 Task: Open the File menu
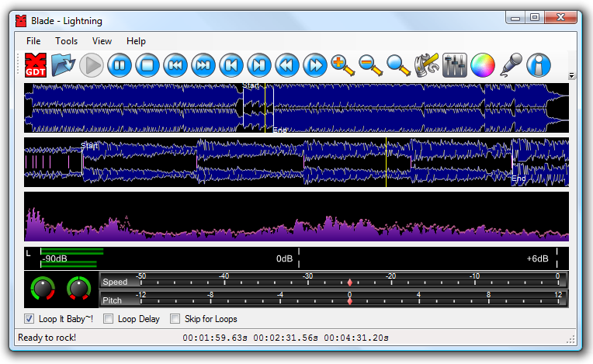(33, 41)
